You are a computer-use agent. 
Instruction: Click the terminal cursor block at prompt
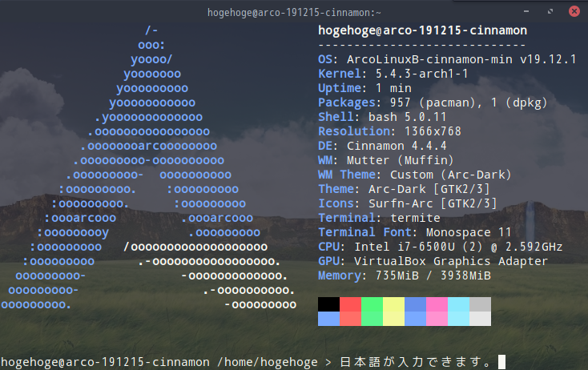pos(501,362)
